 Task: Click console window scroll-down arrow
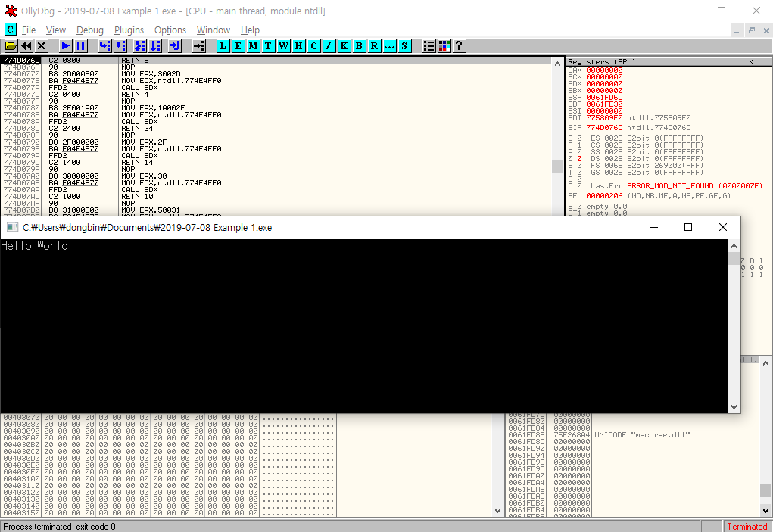(x=734, y=407)
